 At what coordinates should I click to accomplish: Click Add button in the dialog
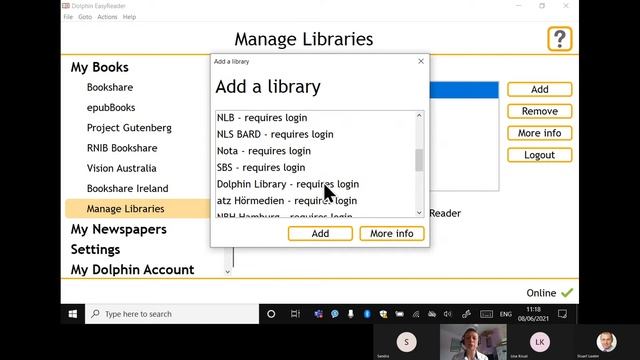pyautogui.click(x=320, y=233)
